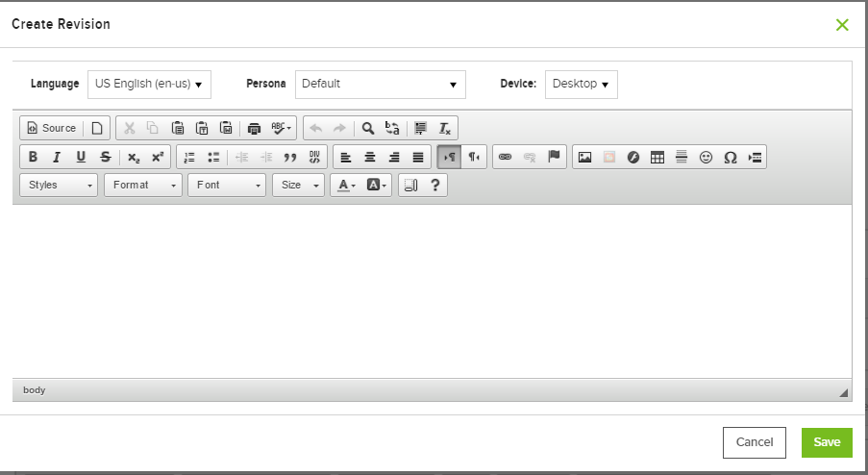Click the Cancel button
The height and width of the screenshot is (475, 868).
[755, 442]
